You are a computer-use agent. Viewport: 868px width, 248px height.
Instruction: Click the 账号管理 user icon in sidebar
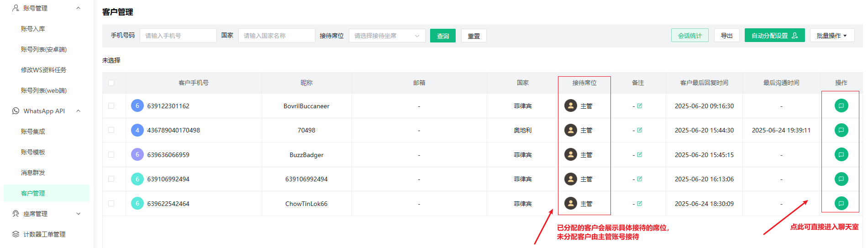[x=16, y=8]
